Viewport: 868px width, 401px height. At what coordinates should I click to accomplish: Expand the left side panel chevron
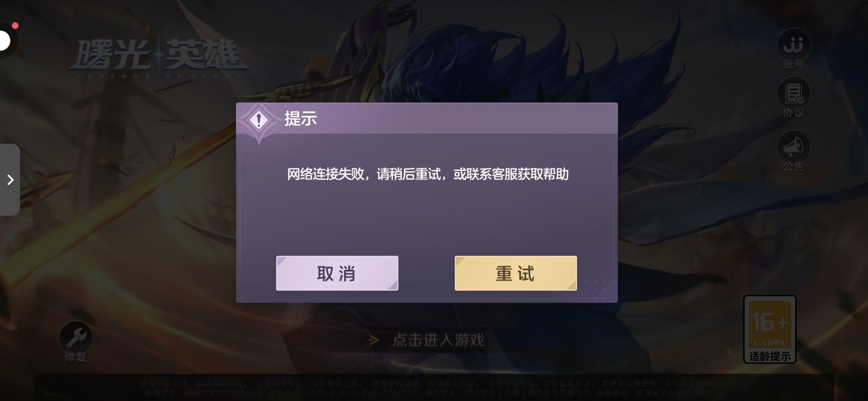point(10,180)
